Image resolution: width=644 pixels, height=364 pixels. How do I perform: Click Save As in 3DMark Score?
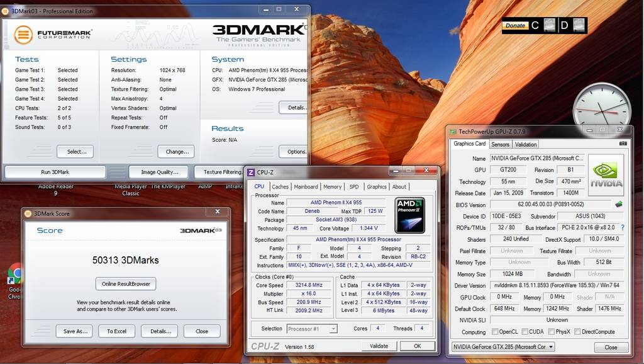(75, 331)
